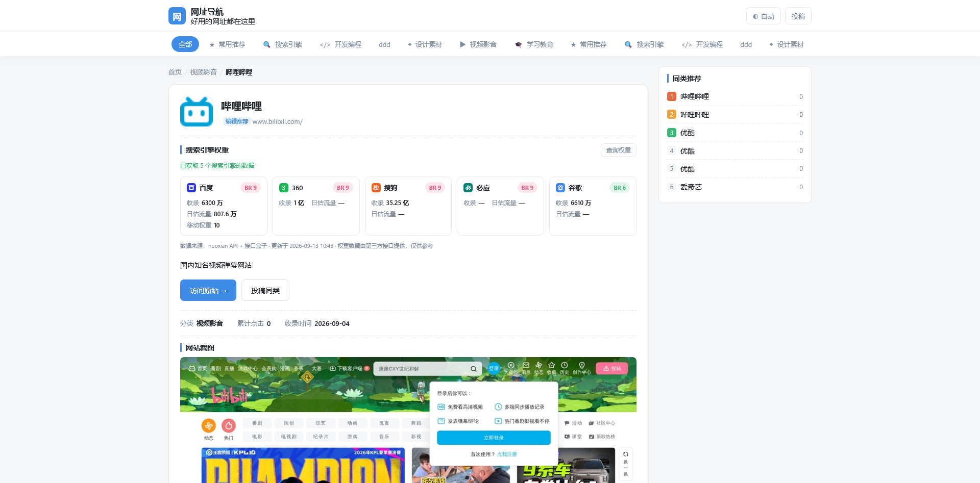The image size is (980, 483).
Task: Click the red rank 1 badge
Action: pos(672,96)
